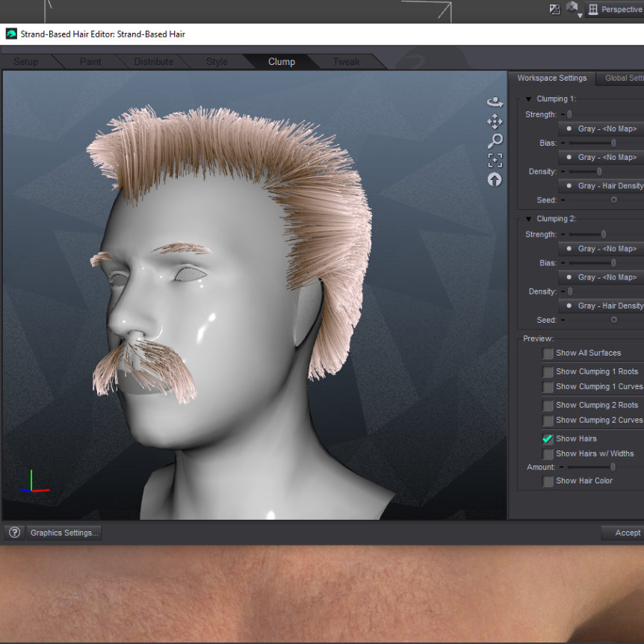Click the draw style icon beside view cube
The image size is (644, 644).
pos(554,10)
